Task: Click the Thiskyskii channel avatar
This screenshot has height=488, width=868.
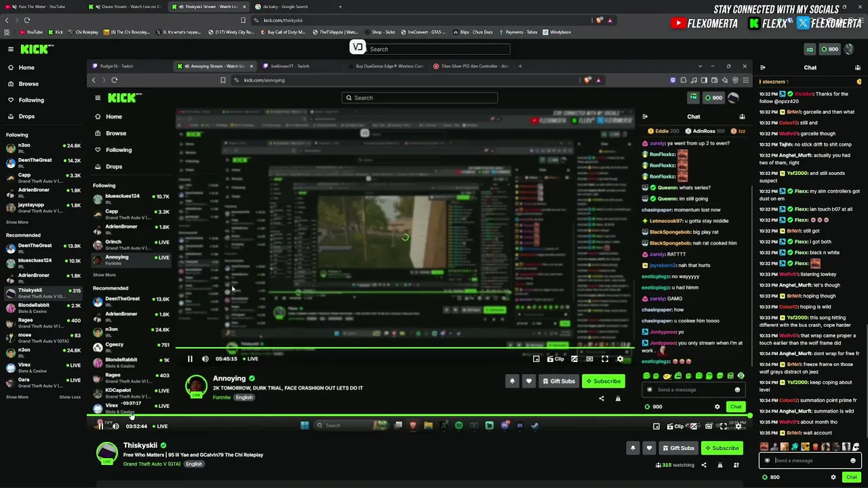Action: click(x=106, y=453)
